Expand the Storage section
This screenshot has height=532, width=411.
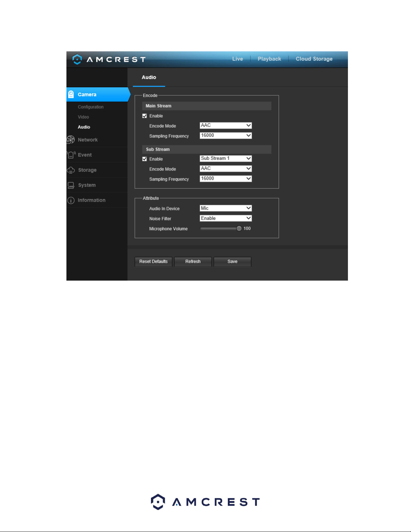[x=97, y=170]
